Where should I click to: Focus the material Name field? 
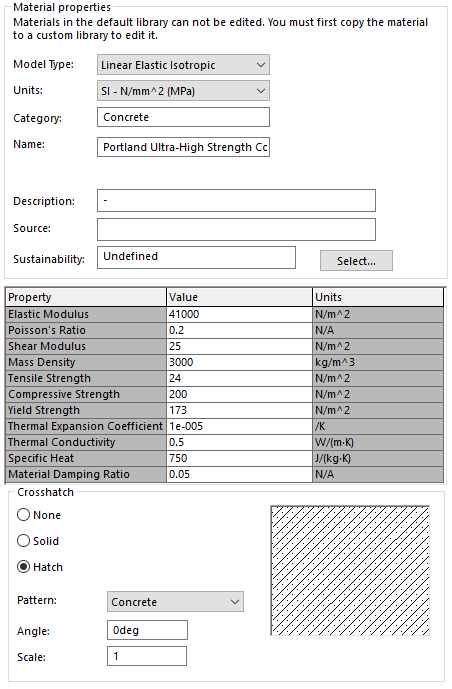tap(183, 147)
